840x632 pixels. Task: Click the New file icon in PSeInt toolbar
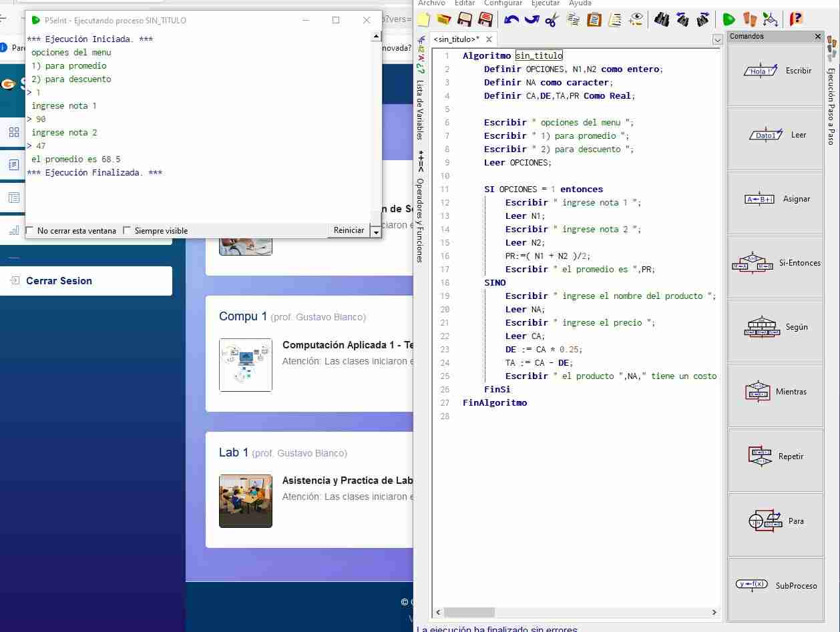click(424, 19)
